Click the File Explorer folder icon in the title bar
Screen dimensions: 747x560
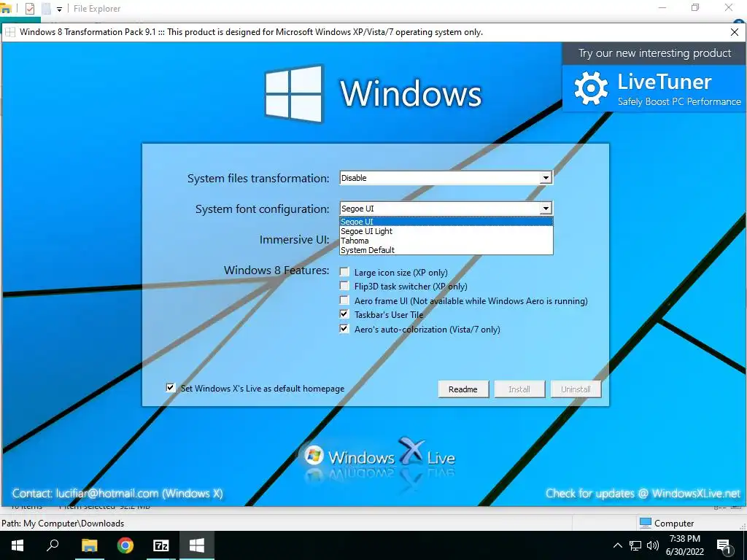6,8
